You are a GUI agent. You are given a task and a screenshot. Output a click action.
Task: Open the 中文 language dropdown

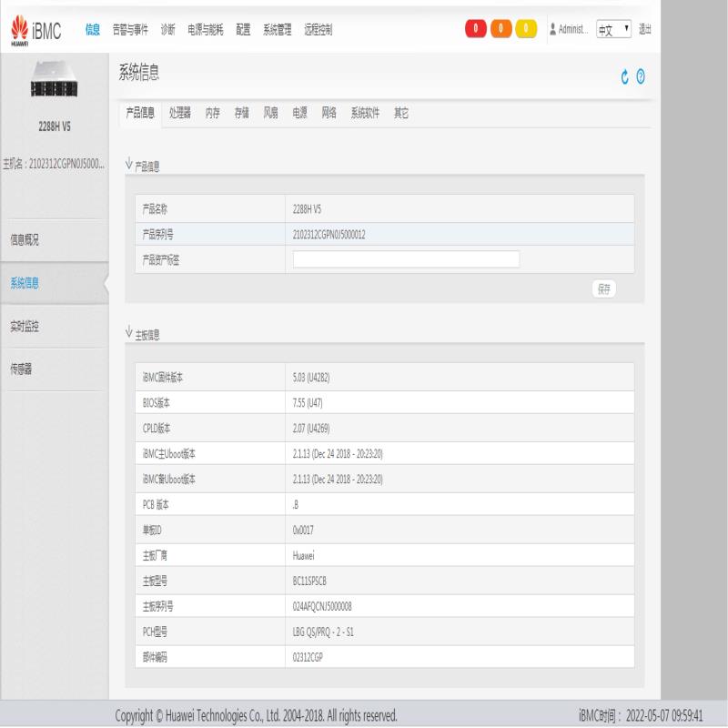(x=613, y=30)
